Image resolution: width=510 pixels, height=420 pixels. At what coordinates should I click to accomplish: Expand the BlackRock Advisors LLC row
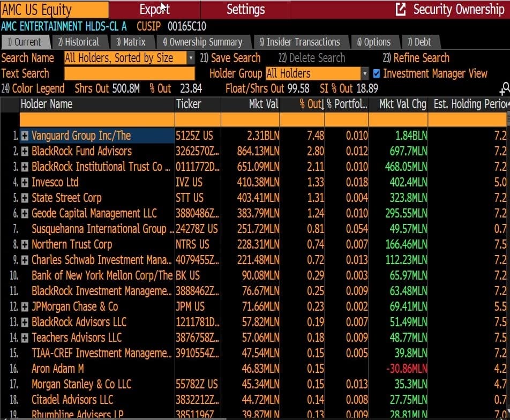click(x=25, y=322)
